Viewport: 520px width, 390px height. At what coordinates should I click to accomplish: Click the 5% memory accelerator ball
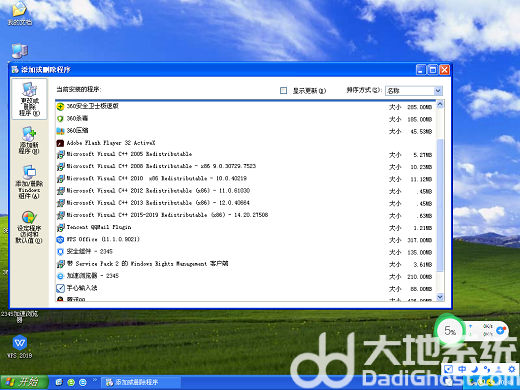pyautogui.click(x=450, y=331)
